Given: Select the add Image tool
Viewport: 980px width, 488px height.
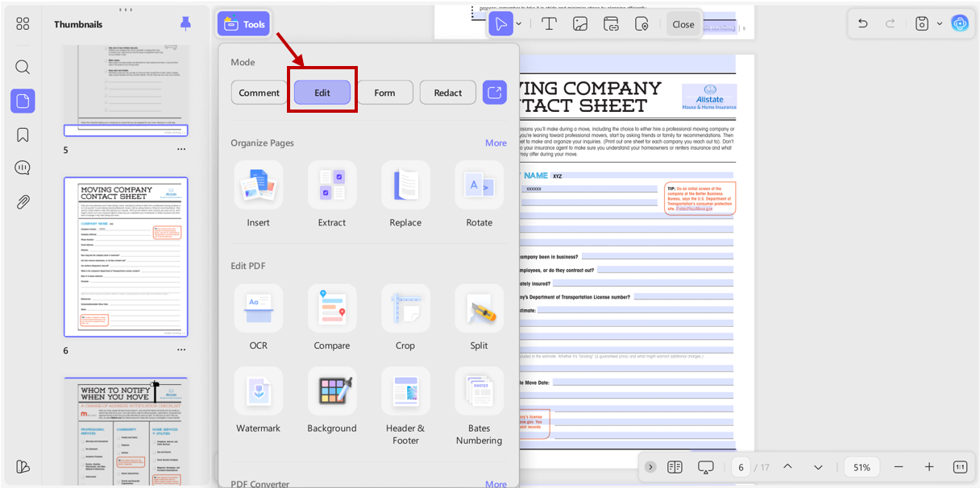Looking at the screenshot, I should (x=580, y=24).
